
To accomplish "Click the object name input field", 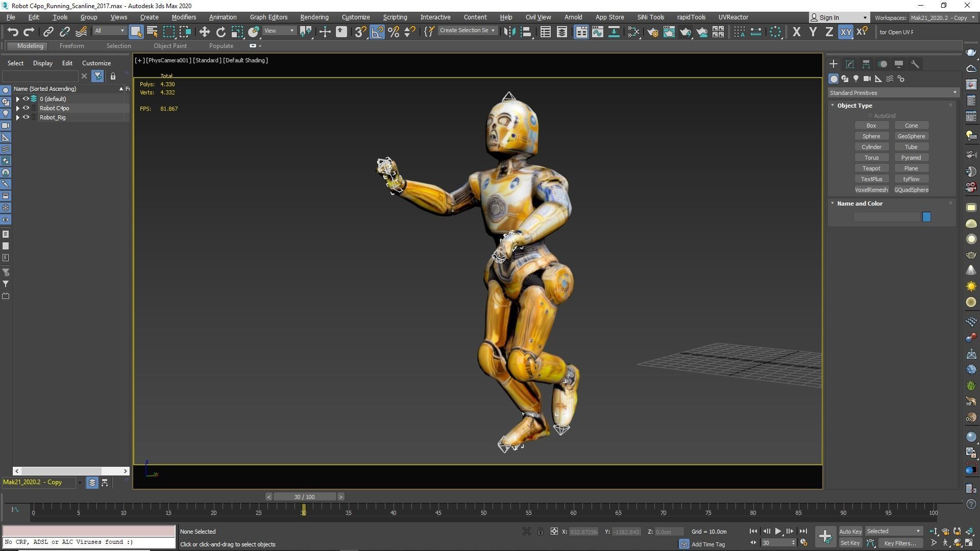I will click(x=887, y=217).
